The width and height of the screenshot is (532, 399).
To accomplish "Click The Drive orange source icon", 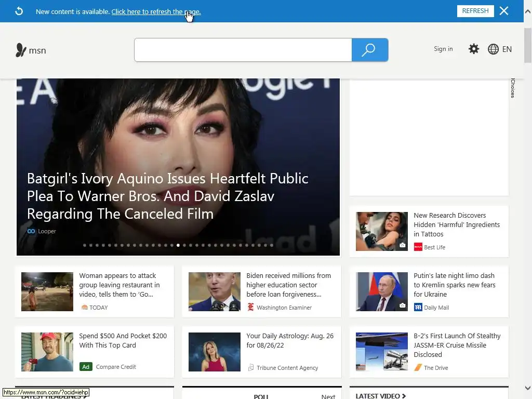I will coord(418,367).
